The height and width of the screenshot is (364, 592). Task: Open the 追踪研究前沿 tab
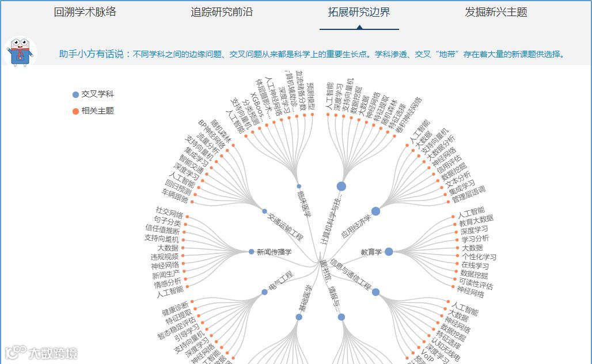(222, 12)
